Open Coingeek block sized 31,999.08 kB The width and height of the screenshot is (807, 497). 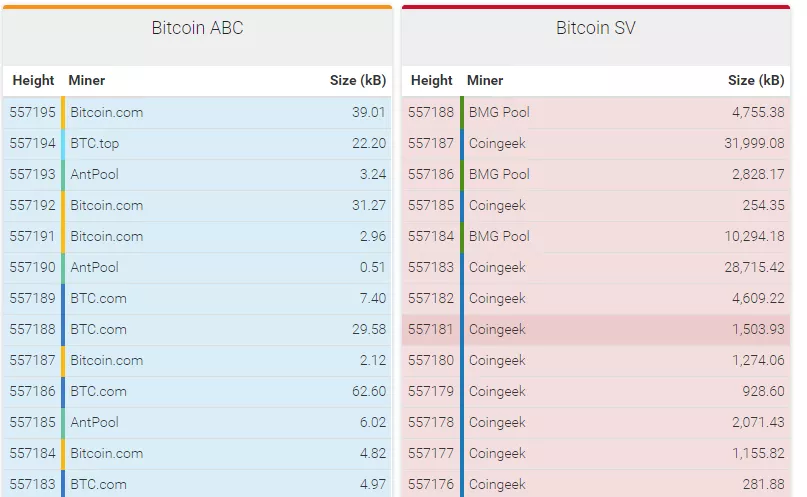pos(595,143)
